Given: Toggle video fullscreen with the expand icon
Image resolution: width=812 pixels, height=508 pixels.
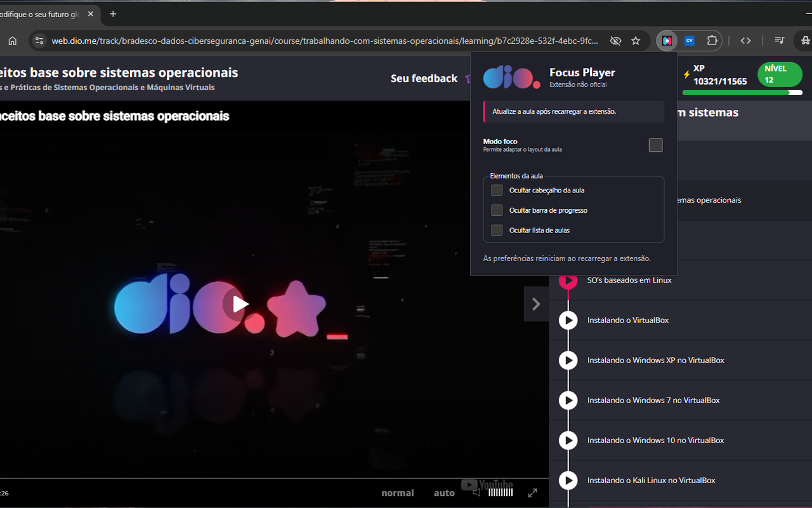Looking at the screenshot, I should click(x=533, y=493).
